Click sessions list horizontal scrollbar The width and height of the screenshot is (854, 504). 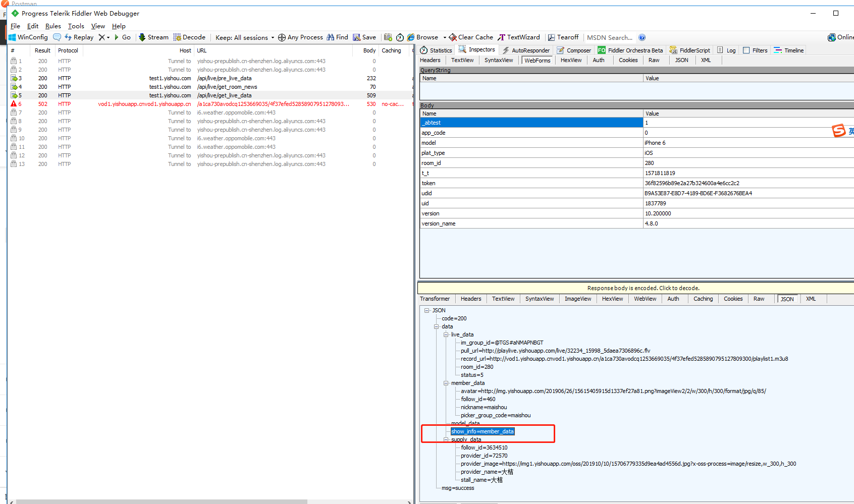tap(162, 501)
